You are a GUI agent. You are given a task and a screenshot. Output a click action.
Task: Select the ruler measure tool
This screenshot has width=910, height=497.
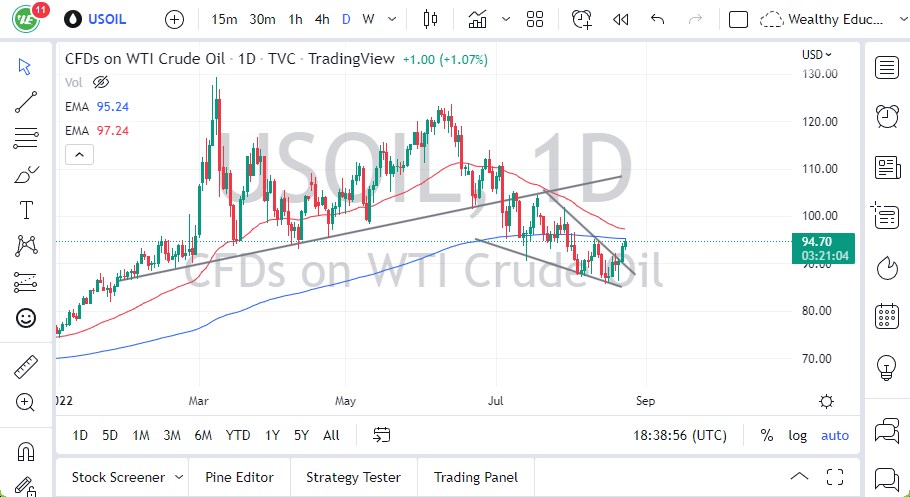[26, 367]
